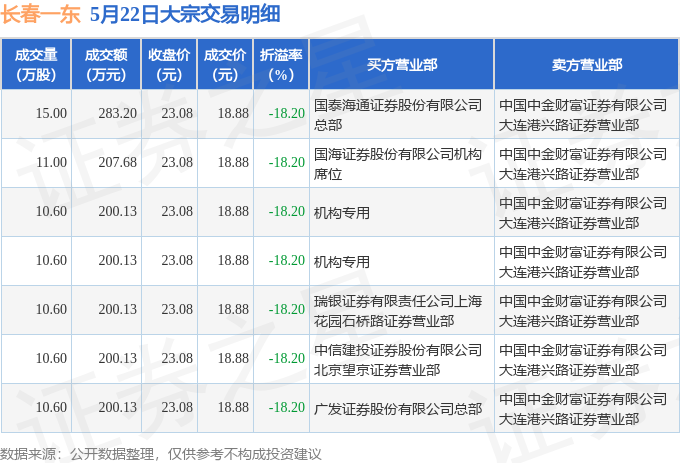
Task: Click the 成交额(万元) column header
Action: (x=106, y=65)
